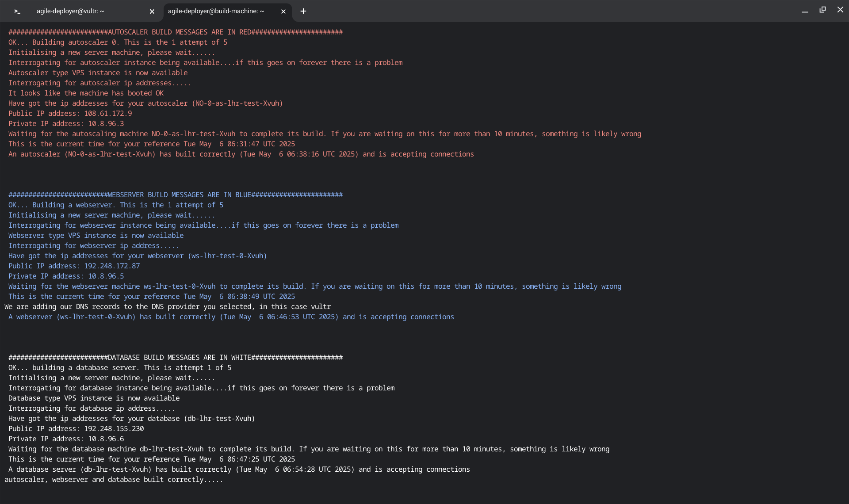Click the blue WEBSERVER BUILD MESSAGES header
849x504 pixels.
(176, 195)
